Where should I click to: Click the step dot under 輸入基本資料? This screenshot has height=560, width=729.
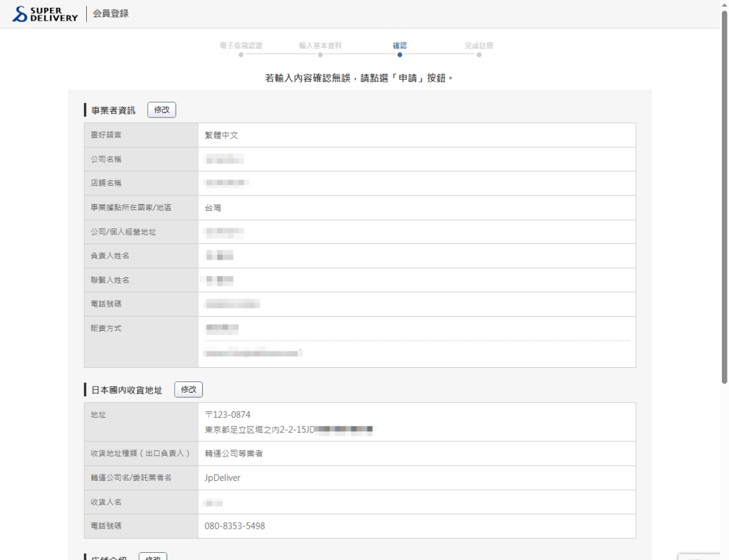[x=320, y=55]
